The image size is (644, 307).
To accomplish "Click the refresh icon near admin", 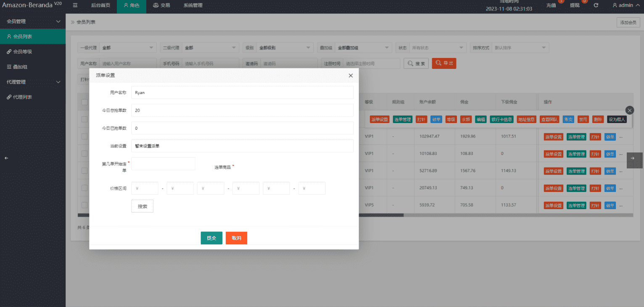I will [x=596, y=5].
